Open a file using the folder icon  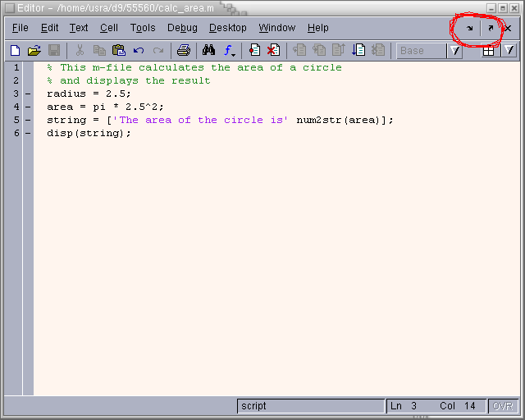pos(34,51)
